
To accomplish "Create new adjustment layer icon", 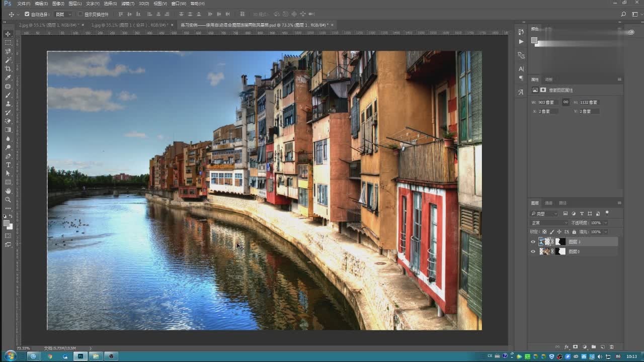I will pos(585,347).
